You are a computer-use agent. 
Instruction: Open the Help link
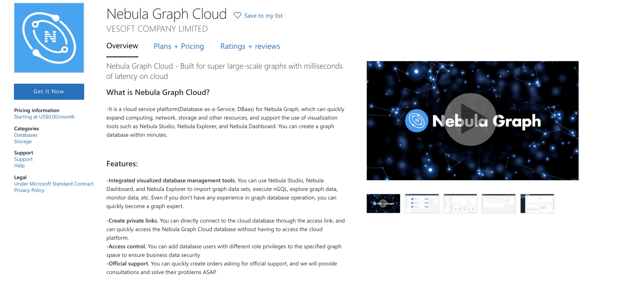[19, 165]
